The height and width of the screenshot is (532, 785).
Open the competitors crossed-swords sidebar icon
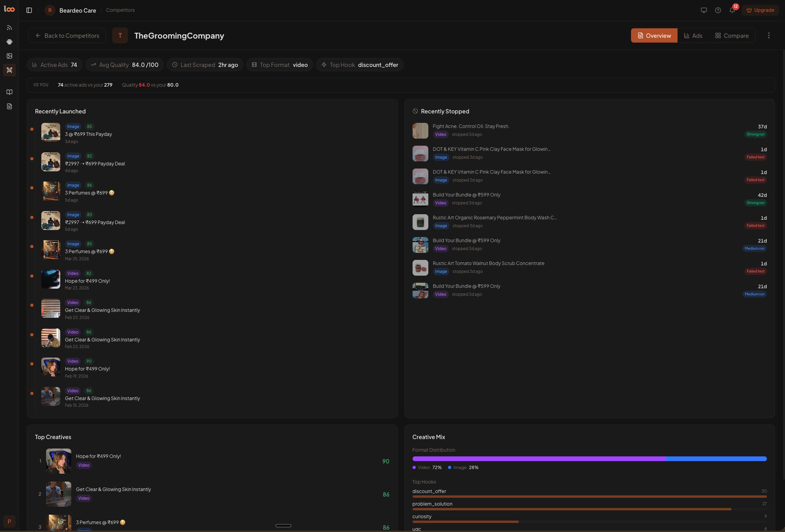tap(9, 70)
